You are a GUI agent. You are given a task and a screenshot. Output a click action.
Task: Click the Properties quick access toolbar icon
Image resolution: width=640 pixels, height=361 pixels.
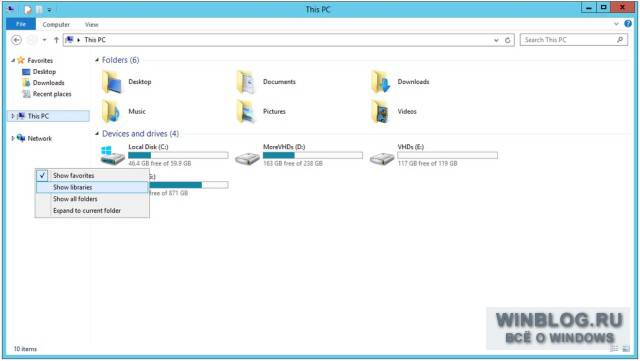click(x=28, y=9)
